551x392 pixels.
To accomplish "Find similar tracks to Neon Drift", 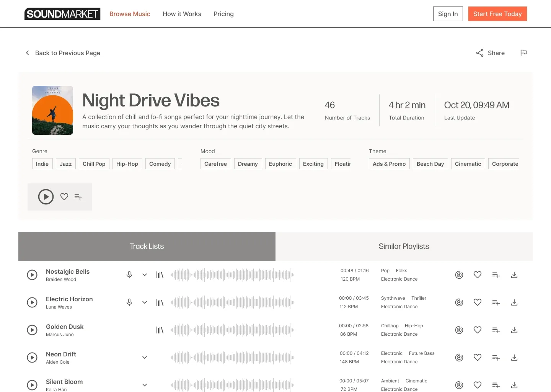I will 459,358.
